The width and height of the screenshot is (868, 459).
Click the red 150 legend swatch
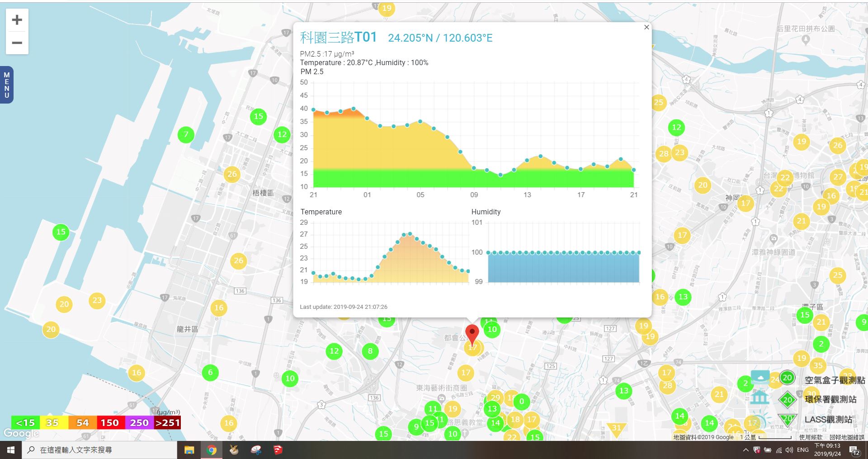click(x=110, y=423)
